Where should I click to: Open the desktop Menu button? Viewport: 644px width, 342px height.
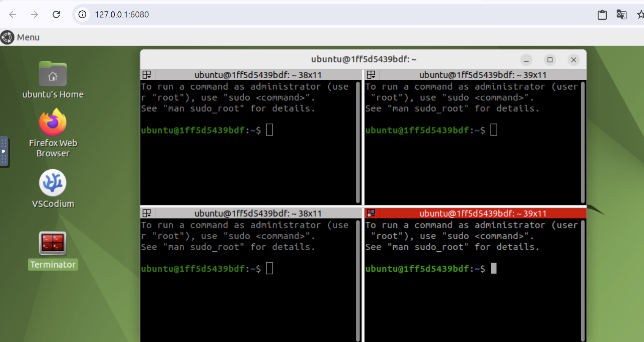click(21, 37)
